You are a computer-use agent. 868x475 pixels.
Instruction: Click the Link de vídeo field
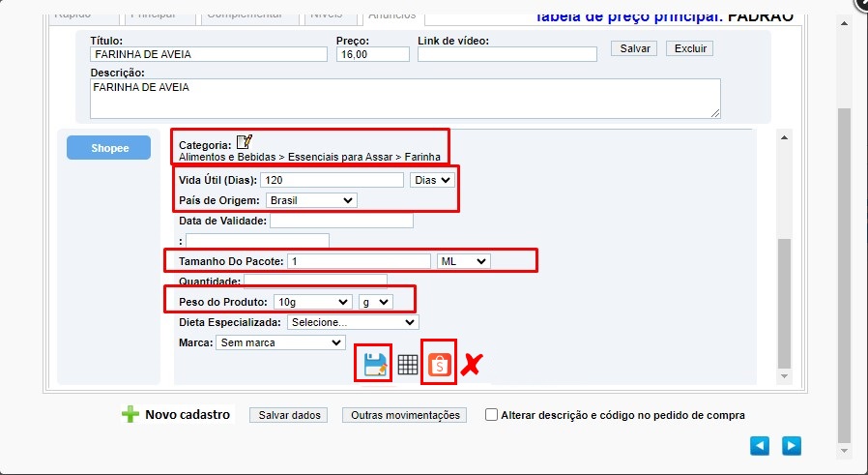(x=507, y=54)
